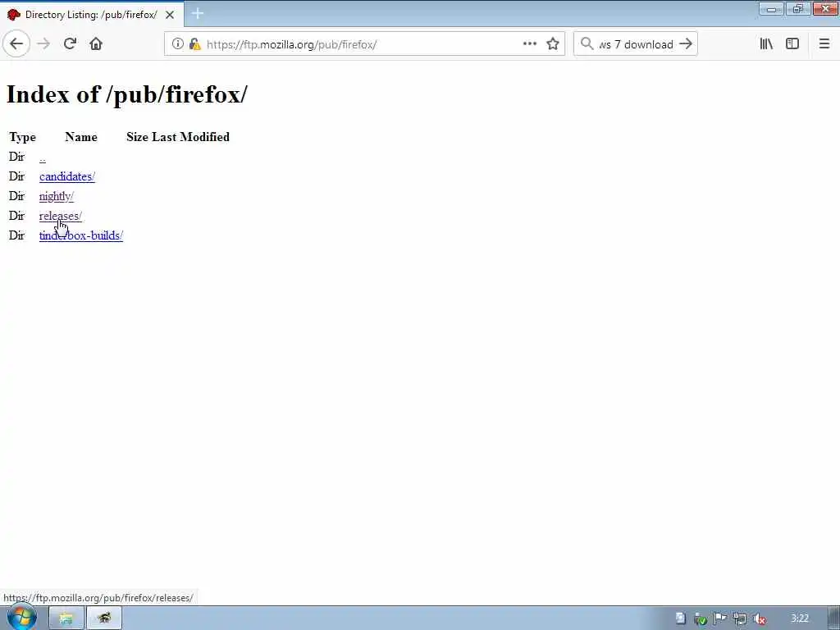Show site information via the info icon

click(x=177, y=44)
